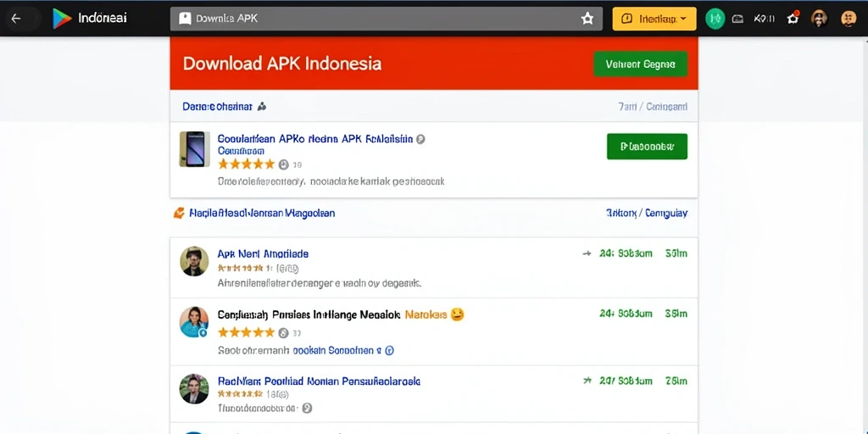Open the avatar of the 'Raolıfram Peorlıiad' row

tap(194, 388)
